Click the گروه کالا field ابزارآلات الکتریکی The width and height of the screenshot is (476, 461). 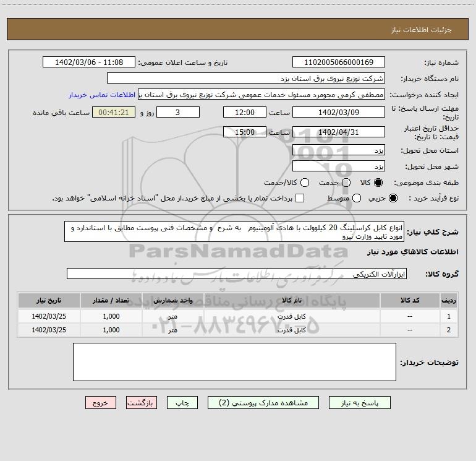pos(237,274)
